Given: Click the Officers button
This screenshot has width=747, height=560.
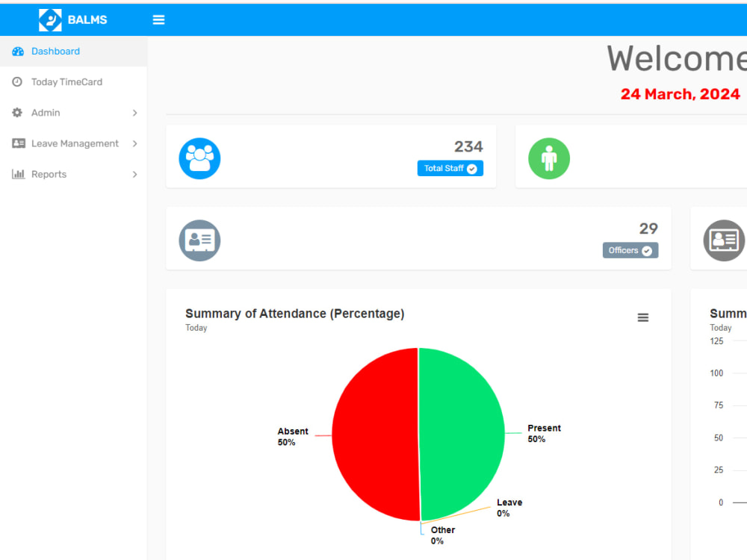Looking at the screenshot, I should pos(630,250).
